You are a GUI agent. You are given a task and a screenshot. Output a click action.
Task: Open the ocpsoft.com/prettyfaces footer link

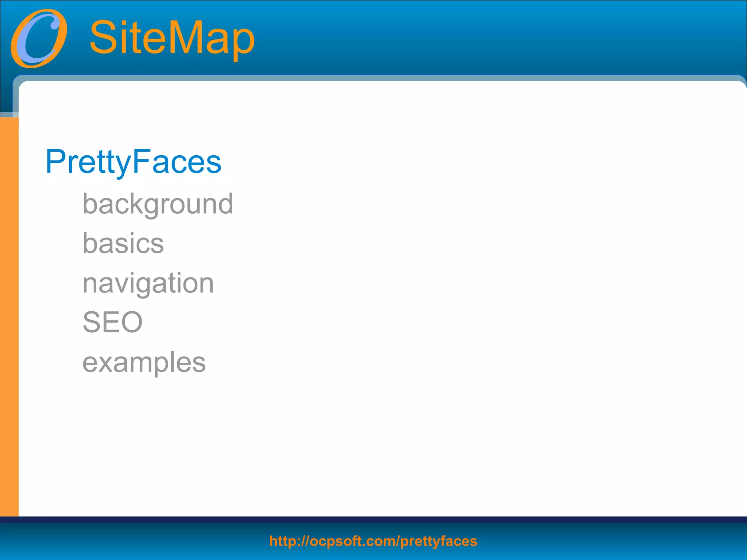pos(373,541)
